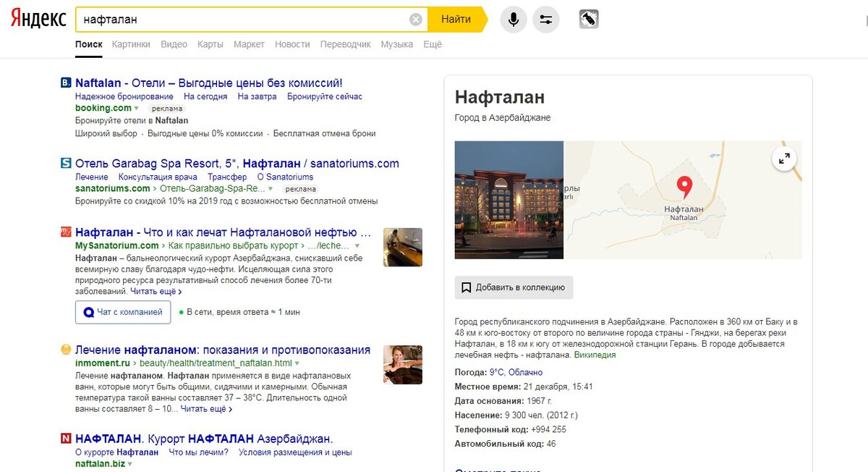Click the Автомобильный код: 46 line
This screenshot has width=868, height=472.
coord(506,444)
